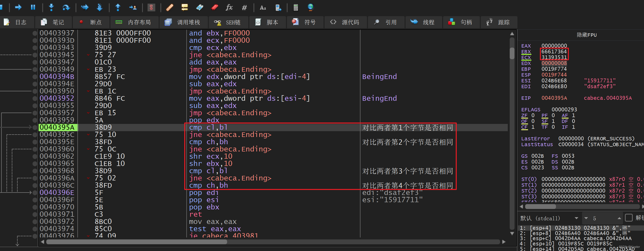Image resolution: width=644 pixels, height=251 pixels.
Task: Open the Comments speech-bubble icon
Action: [x=184, y=7]
